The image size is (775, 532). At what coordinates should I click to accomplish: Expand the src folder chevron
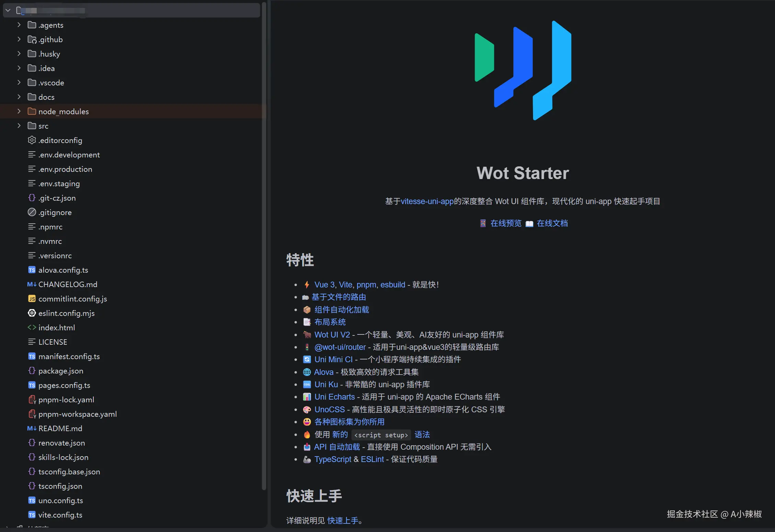click(19, 126)
